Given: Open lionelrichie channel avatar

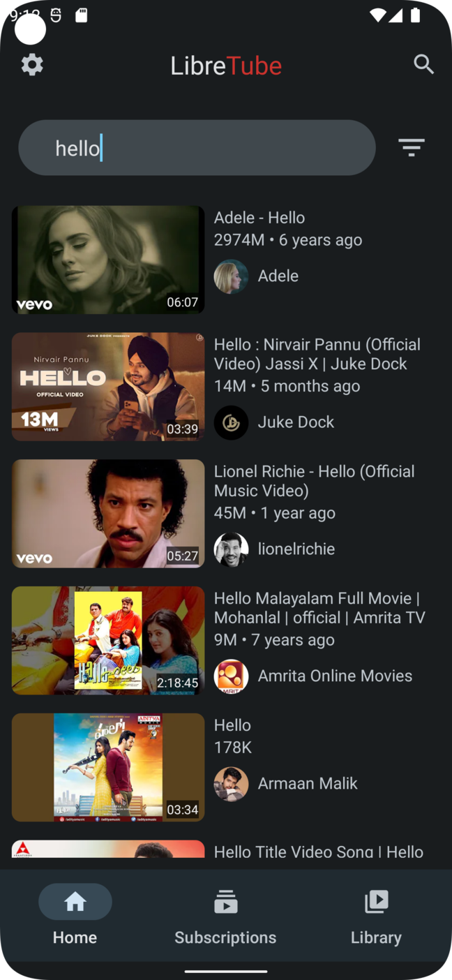Looking at the screenshot, I should [231, 549].
